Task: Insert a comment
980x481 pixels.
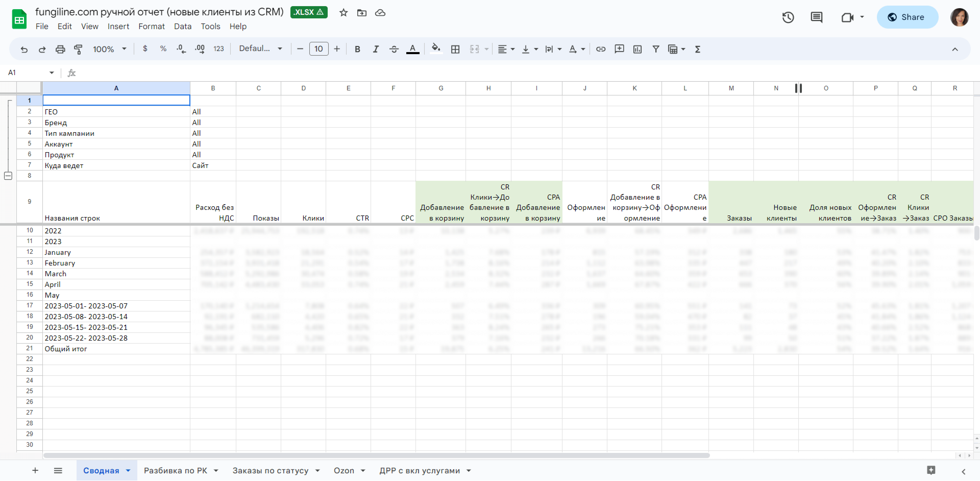Action: tap(619, 49)
